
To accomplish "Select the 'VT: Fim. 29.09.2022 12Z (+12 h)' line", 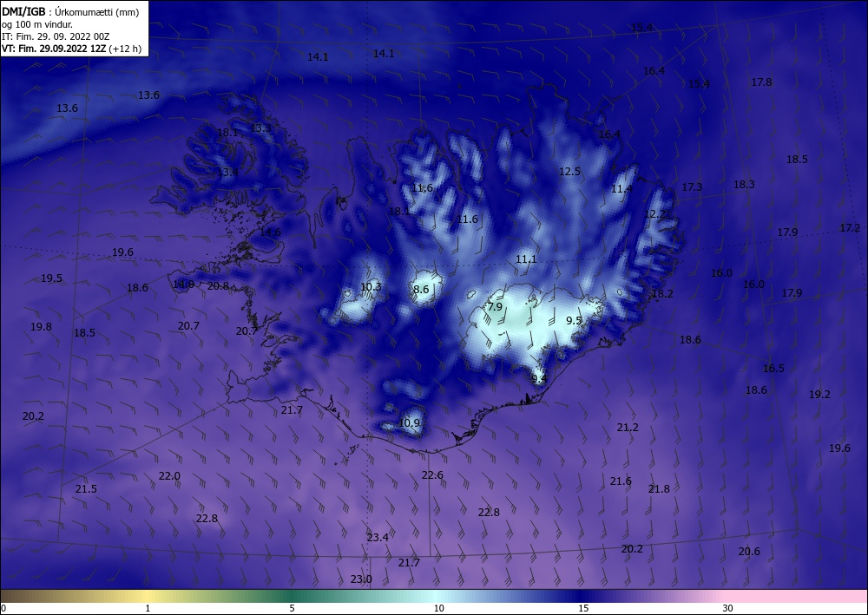I will [71, 49].
